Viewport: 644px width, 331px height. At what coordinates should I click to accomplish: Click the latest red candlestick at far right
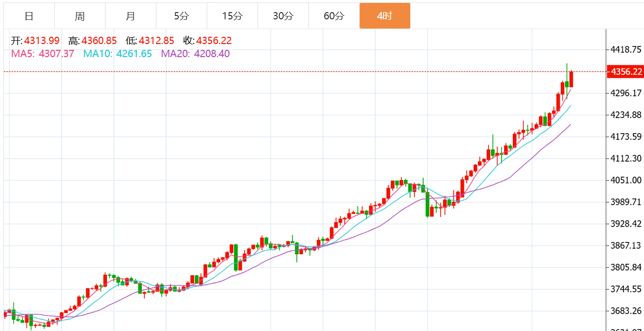(571, 79)
